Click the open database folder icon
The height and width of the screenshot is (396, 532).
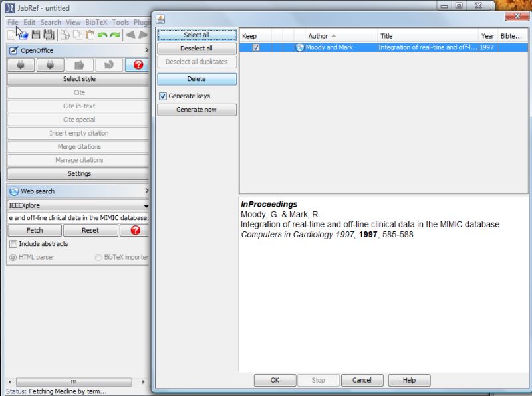point(23,35)
